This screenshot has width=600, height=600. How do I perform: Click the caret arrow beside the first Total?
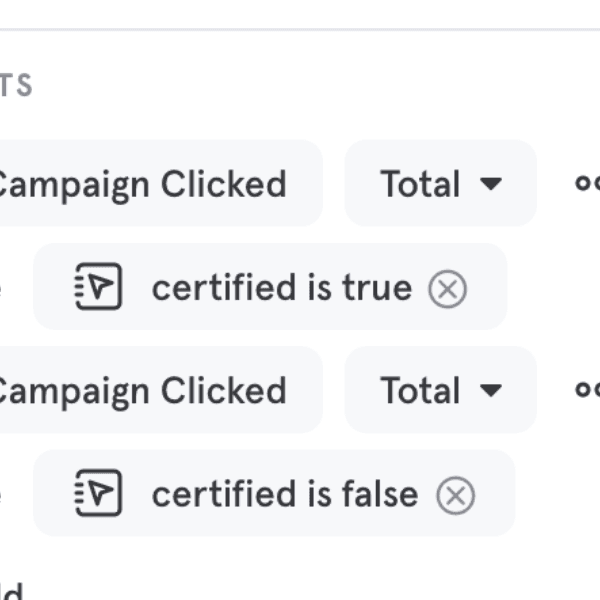pos(490,185)
